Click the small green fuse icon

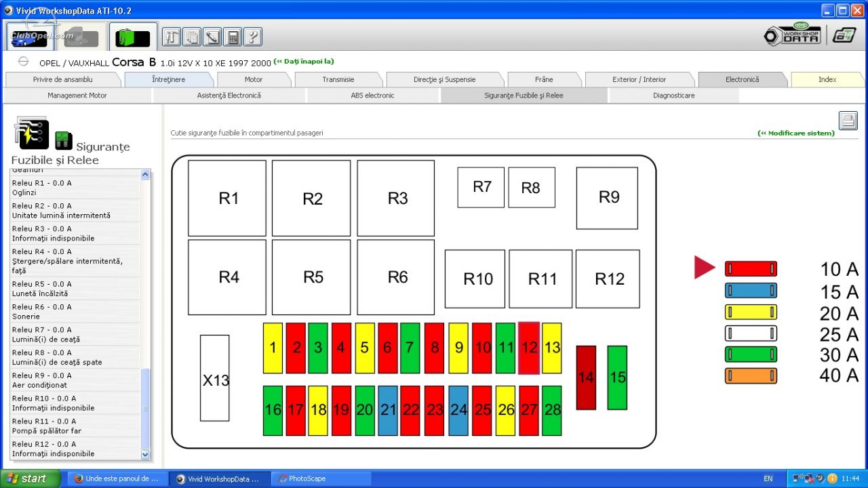63,140
